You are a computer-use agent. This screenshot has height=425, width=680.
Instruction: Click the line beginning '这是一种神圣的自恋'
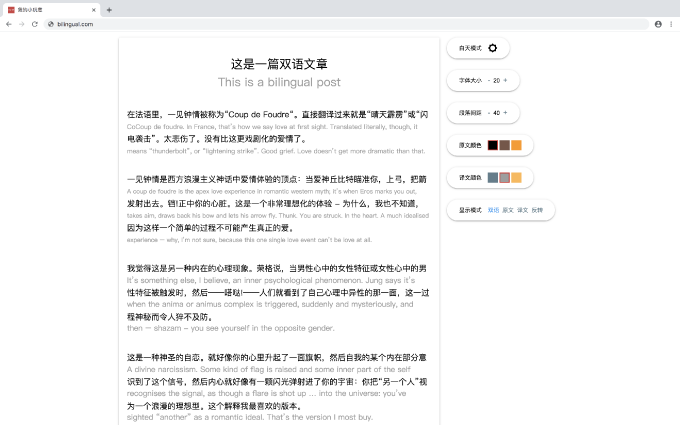pyautogui.click(x=277, y=358)
